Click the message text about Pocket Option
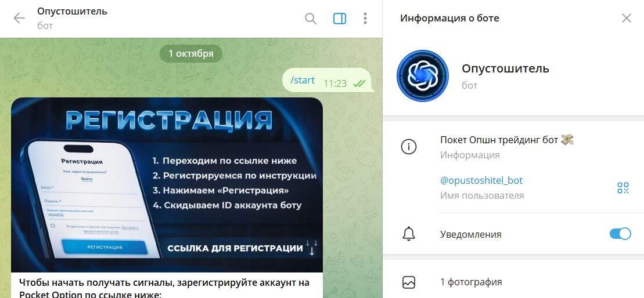Viewport: 644px width, 298px height. [164, 288]
